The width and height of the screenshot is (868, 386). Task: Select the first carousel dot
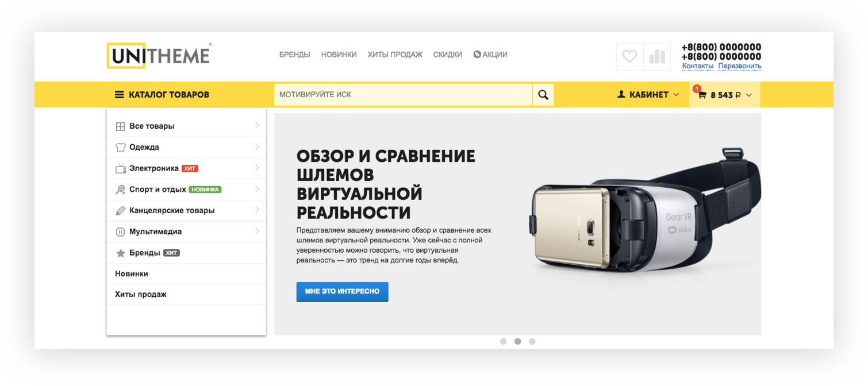503,341
